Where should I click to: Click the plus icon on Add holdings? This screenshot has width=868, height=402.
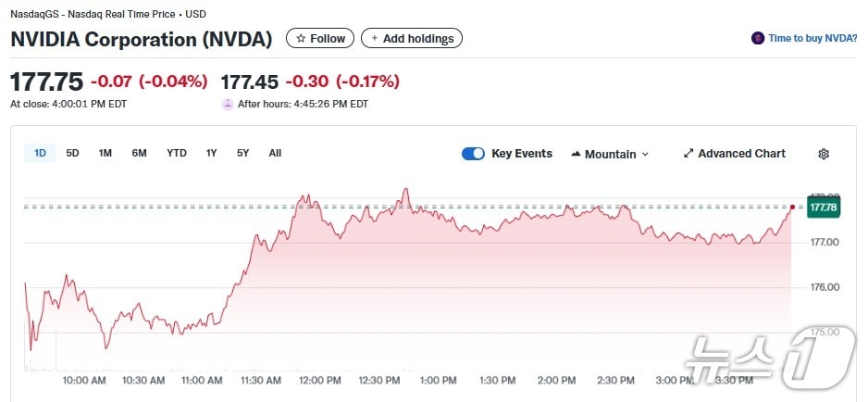pyautogui.click(x=375, y=39)
